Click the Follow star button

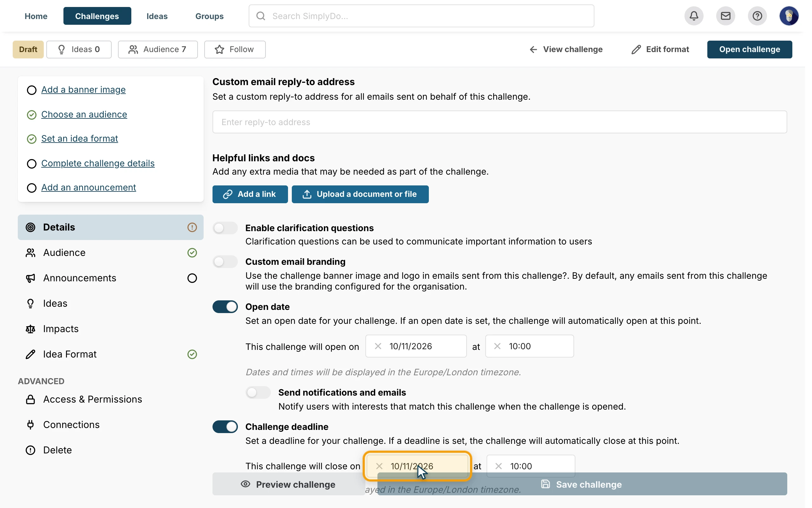pyautogui.click(x=235, y=50)
